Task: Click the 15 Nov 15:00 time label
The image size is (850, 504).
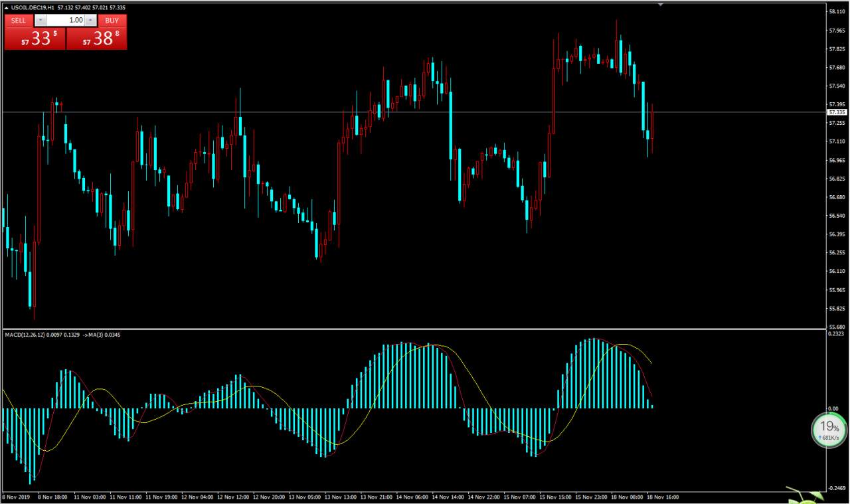Action: [x=556, y=497]
